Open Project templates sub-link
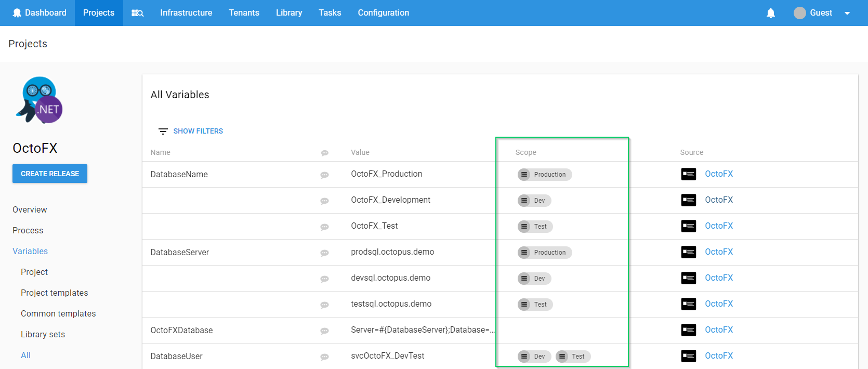Screen dimensions: 868x369 click(55, 293)
